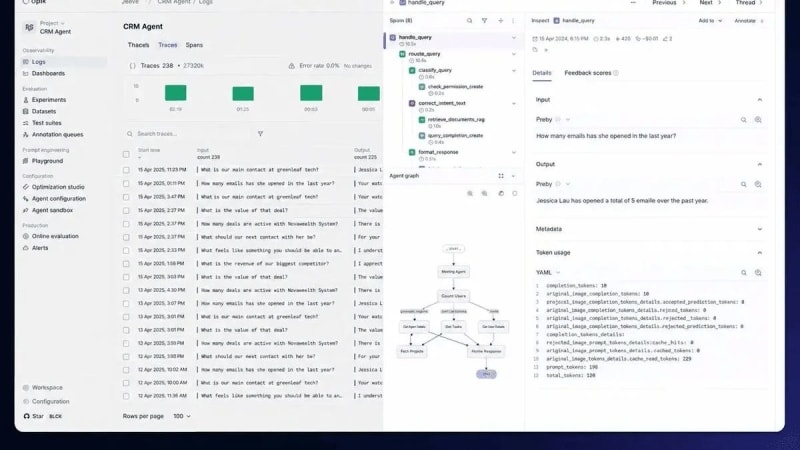The height and width of the screenshot is (450, 800).
Task: Expand Agent graph to fullscreen
Action: 501,176
